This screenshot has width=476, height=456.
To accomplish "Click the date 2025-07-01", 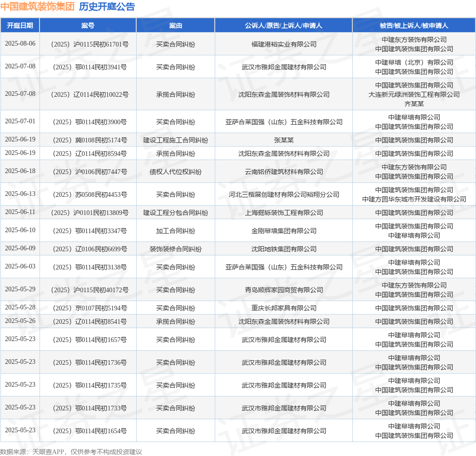I will click(x=20, y=121).
